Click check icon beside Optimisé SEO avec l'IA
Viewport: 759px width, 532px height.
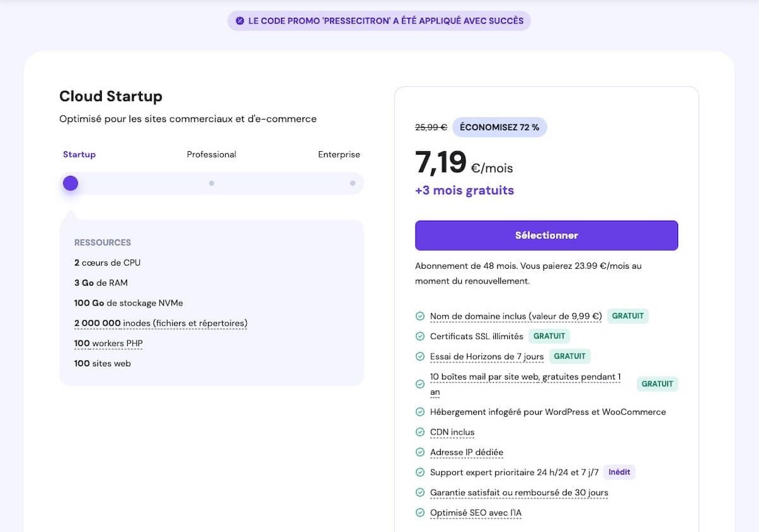(419, 513)
